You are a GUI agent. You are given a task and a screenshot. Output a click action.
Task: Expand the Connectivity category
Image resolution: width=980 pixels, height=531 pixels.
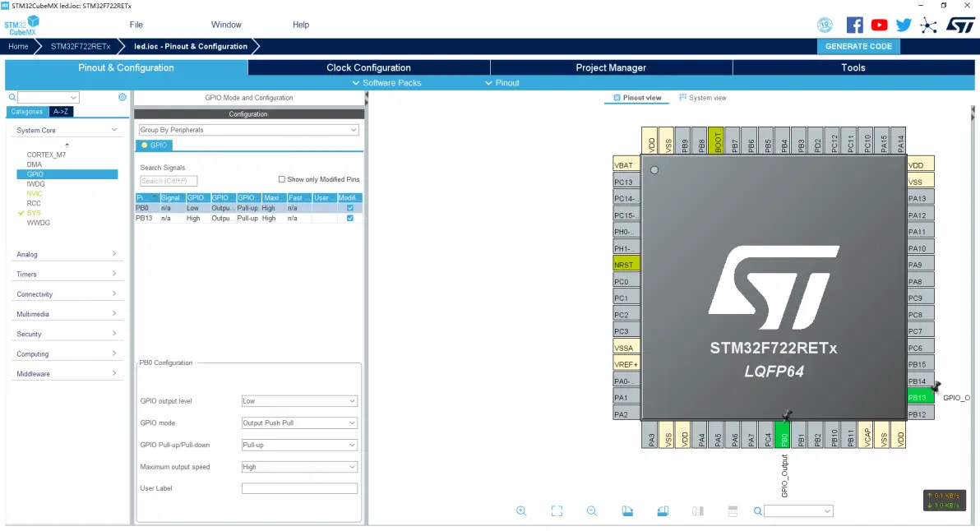66,294
